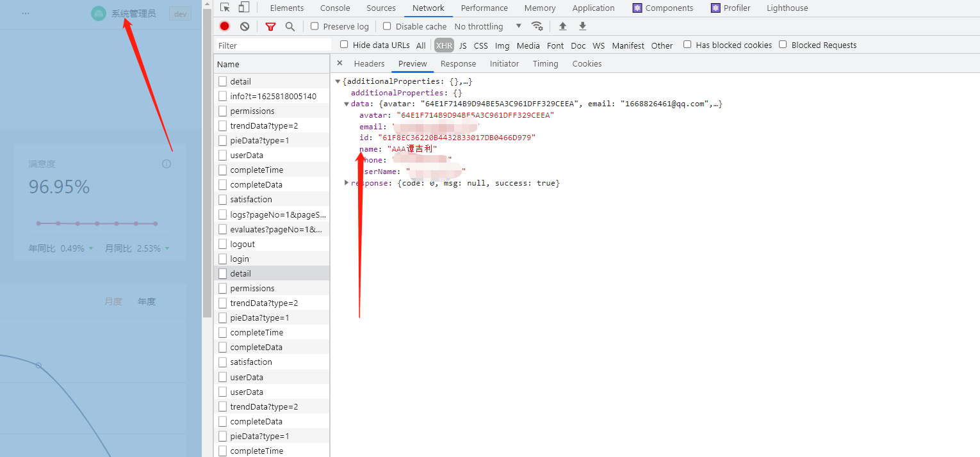Toggle the device emulation toolbar
The width and height of the screenshot is (980, 457).
click(x=244, y=8)
